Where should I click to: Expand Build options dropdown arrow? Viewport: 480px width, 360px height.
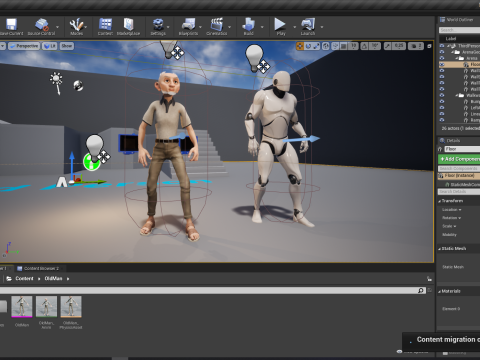262,27
